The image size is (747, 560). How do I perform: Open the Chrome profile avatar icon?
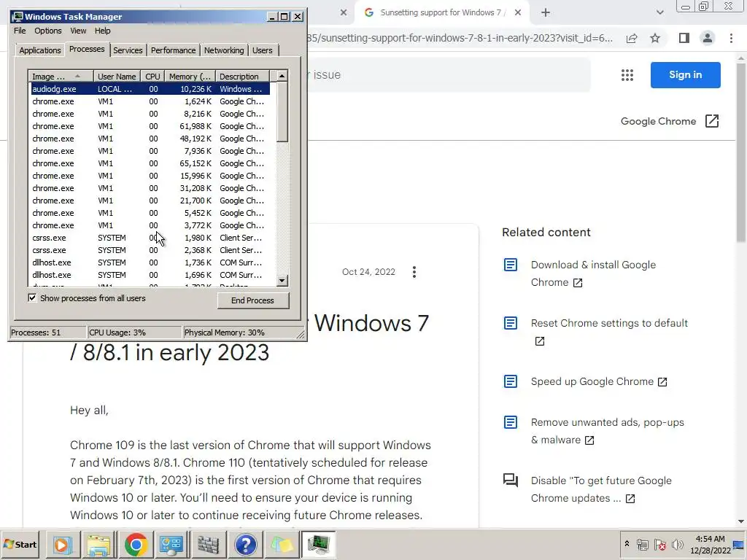(x=708, y=38)
